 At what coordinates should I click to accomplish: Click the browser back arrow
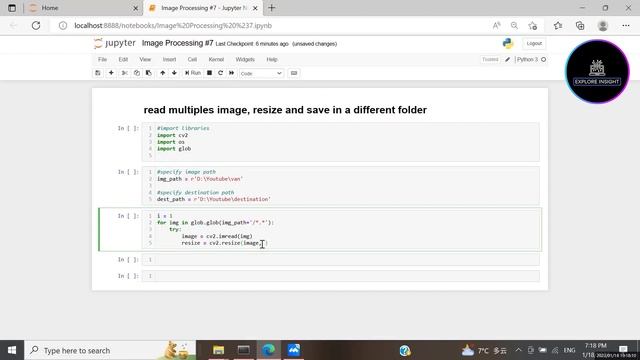click(x=13, y=26)
